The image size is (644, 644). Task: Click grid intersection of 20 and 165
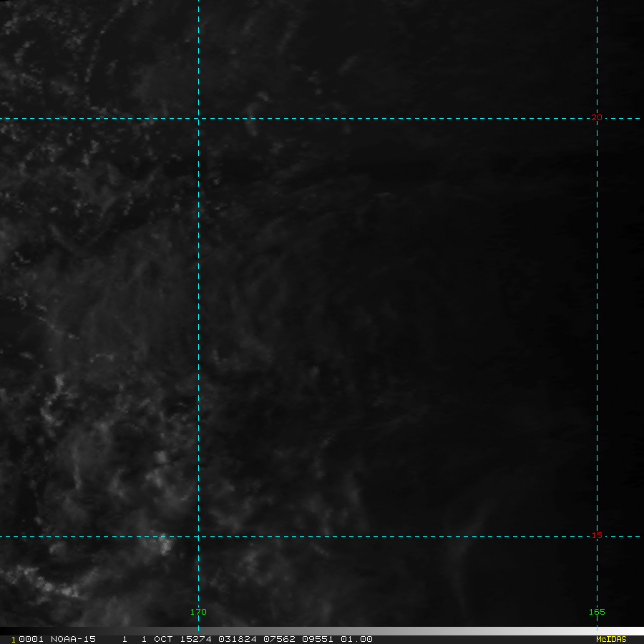pyautogui.click(x=597, y=118)
